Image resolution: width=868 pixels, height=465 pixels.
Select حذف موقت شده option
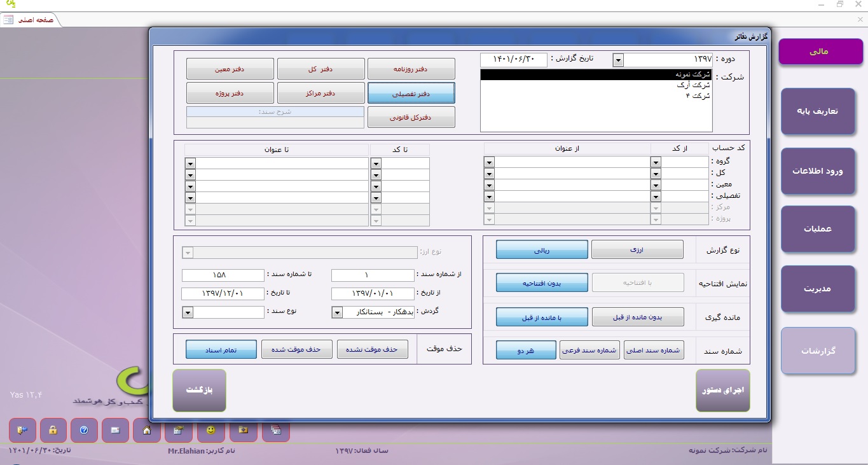[297, 349]
